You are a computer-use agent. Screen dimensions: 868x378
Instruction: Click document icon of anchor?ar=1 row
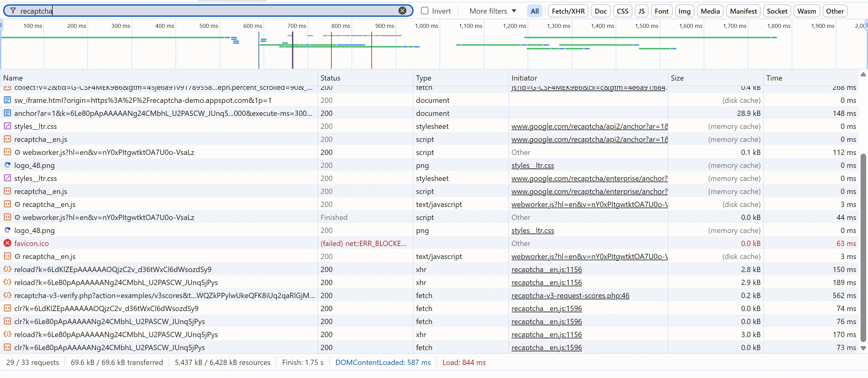pyautogui.click(x=7, y=113)
